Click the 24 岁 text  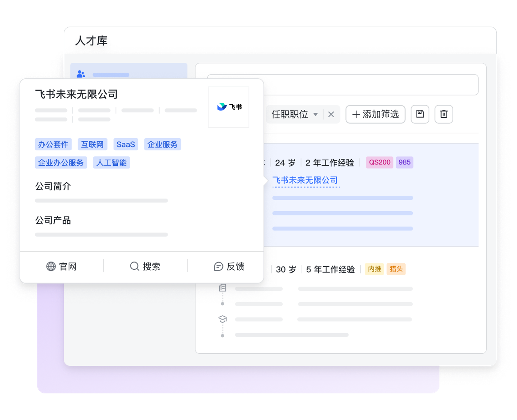pos(285,163)
